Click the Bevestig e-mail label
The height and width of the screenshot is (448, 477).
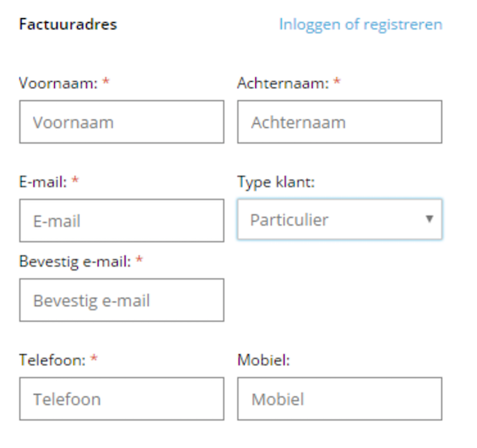tap(75, 261)
